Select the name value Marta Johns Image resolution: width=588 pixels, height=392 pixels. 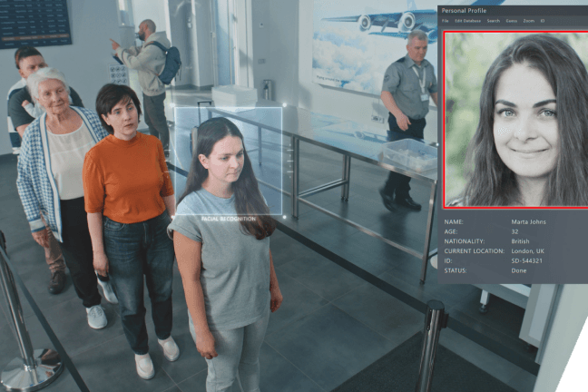(528, 221)
